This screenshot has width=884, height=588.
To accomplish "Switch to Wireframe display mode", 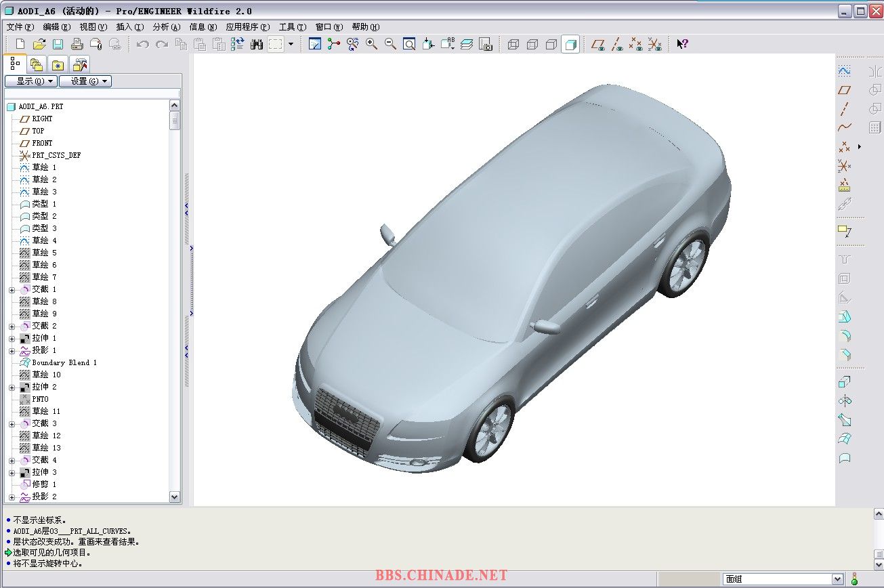I will pyautogui.click(x=513, y=44).
